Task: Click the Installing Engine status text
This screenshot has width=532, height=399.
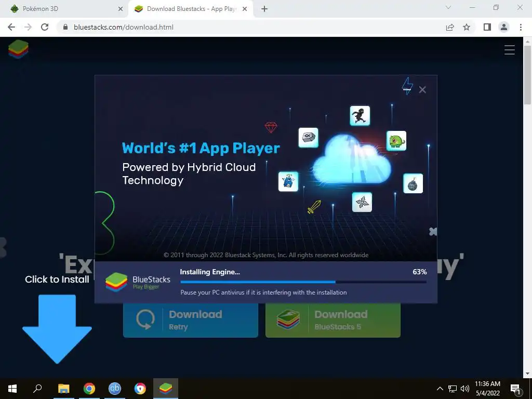Action: 210,272
